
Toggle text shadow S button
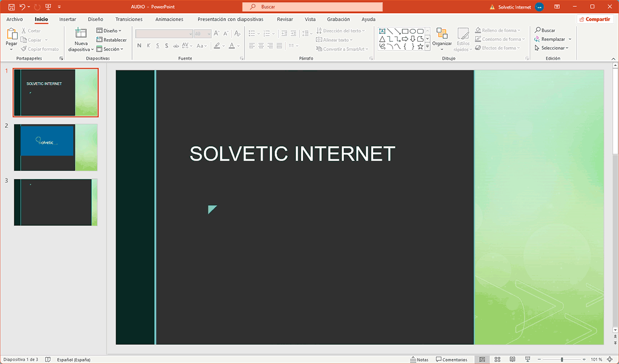coord(167,46)
